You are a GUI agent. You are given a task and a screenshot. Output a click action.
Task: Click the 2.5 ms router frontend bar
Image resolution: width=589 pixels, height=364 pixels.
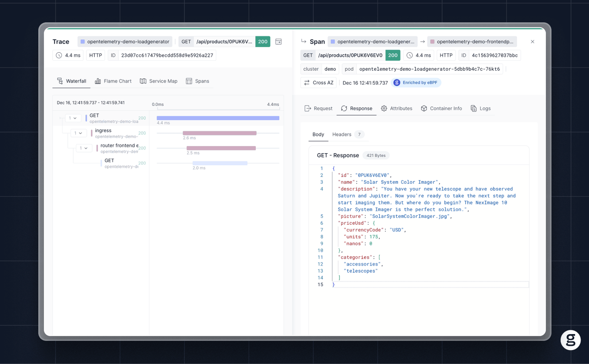pos(221,148)
